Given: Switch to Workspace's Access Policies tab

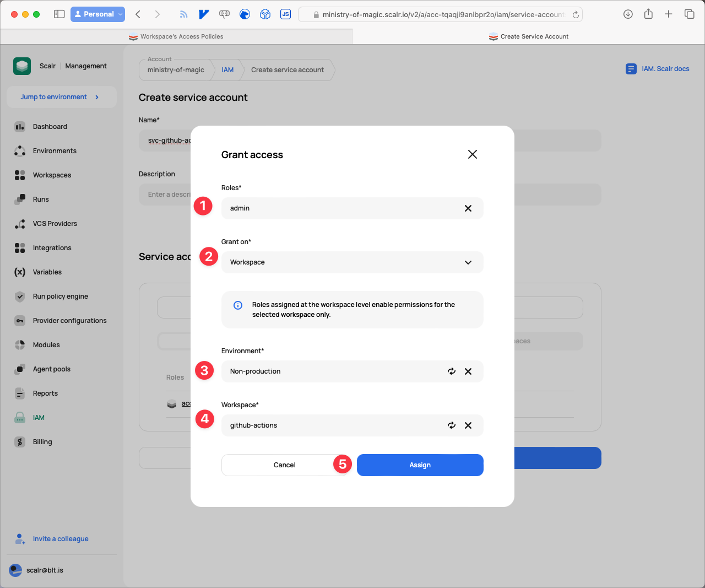Looking at the screenshot, I should (176, 36).
